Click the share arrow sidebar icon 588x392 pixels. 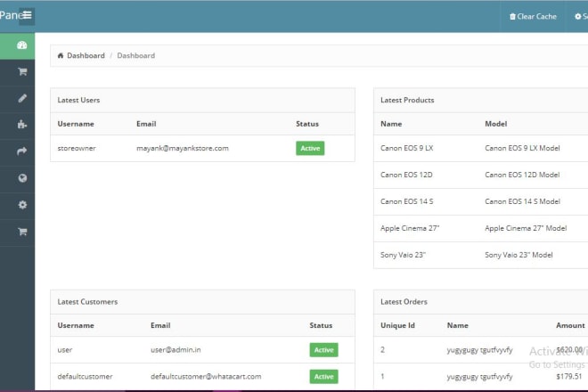pyautogui.click(x=22, y=151)
